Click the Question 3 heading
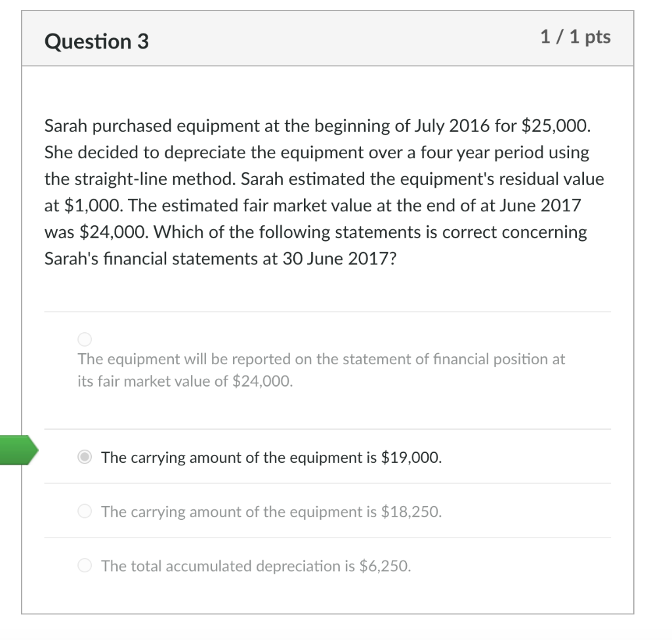 [96, 41]
